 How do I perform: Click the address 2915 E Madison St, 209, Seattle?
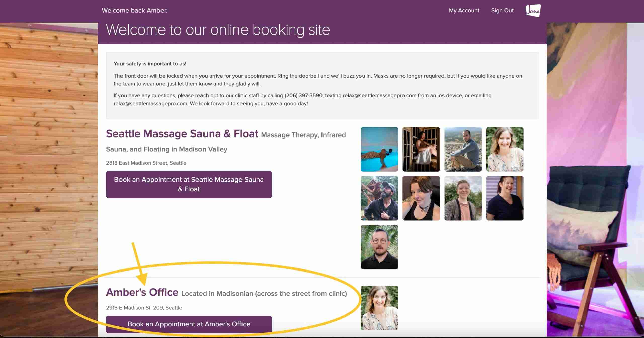pos(144,308)
